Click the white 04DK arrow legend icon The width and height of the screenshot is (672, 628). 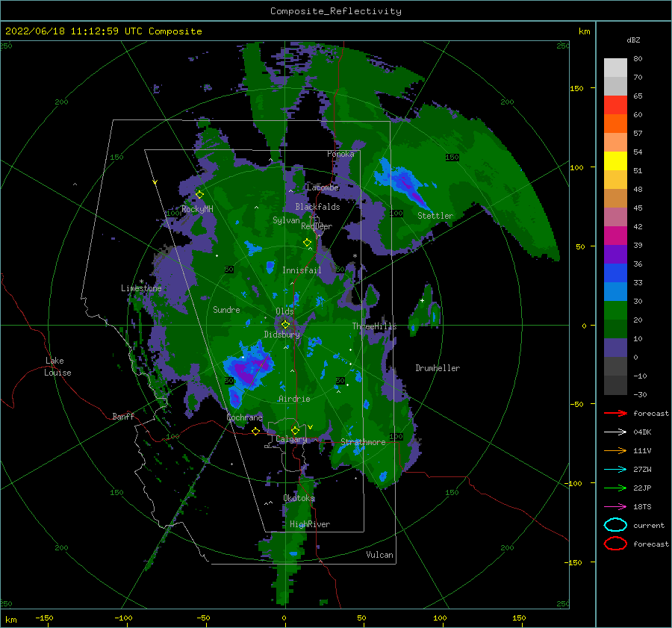pyautogui.click(x=615, y=432)
